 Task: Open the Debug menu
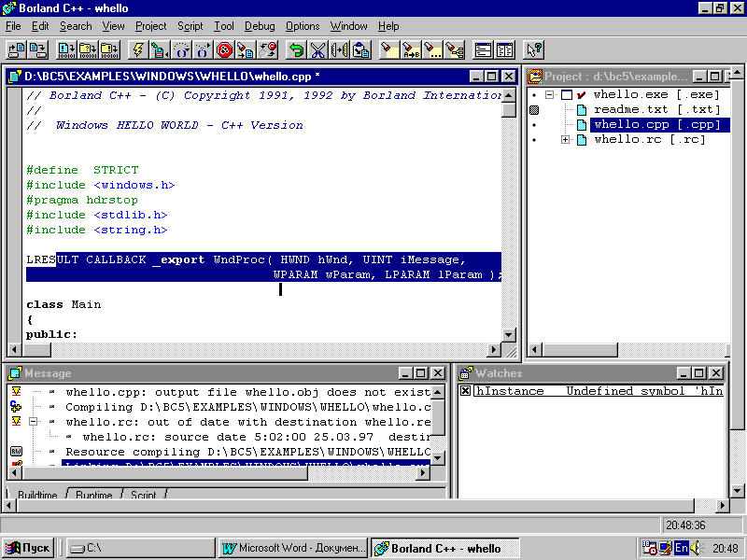click(260, 26)
